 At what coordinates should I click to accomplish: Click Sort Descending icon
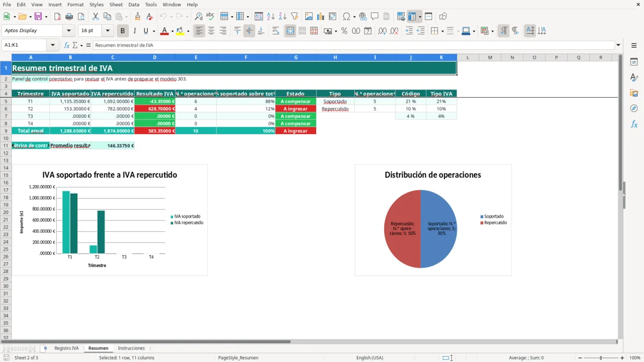click(283, 17)
